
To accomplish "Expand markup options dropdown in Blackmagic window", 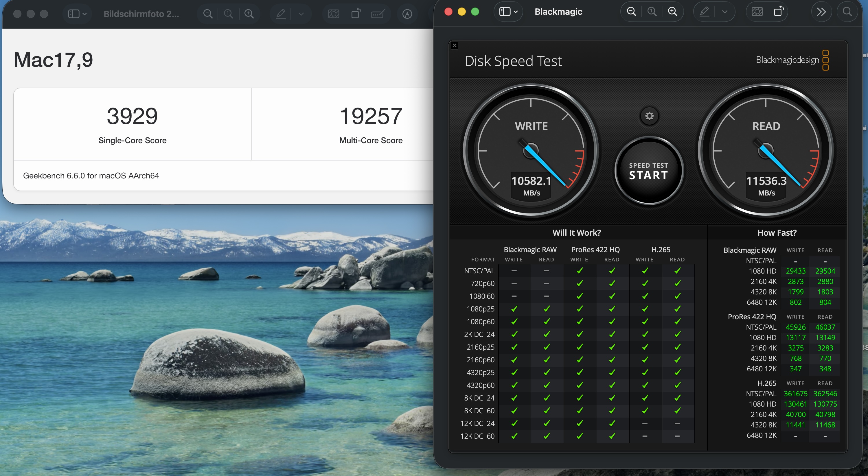I will point(724,12).
